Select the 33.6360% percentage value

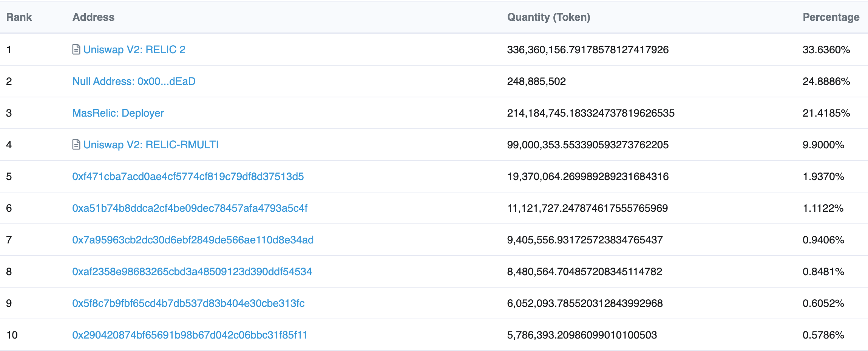pos(826,49)
